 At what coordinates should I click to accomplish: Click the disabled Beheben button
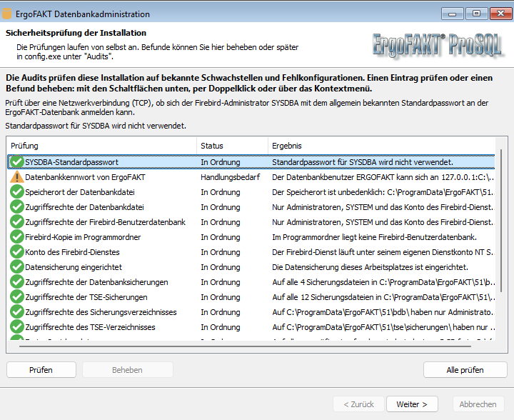(x=128, y=370)
